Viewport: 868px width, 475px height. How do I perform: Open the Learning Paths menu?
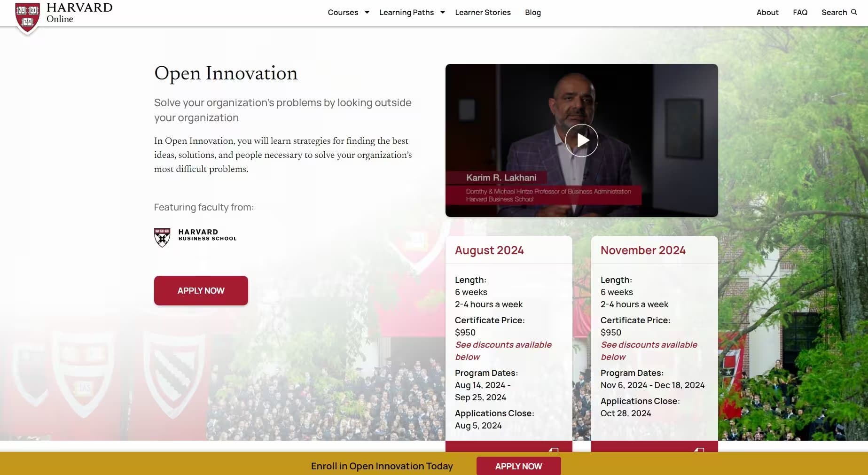tap(407, 12)
